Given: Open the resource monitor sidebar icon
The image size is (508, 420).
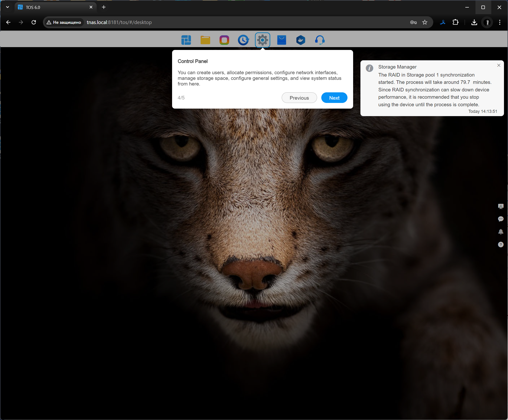Looking at the screenshot, I should click(x=500, y=206).
